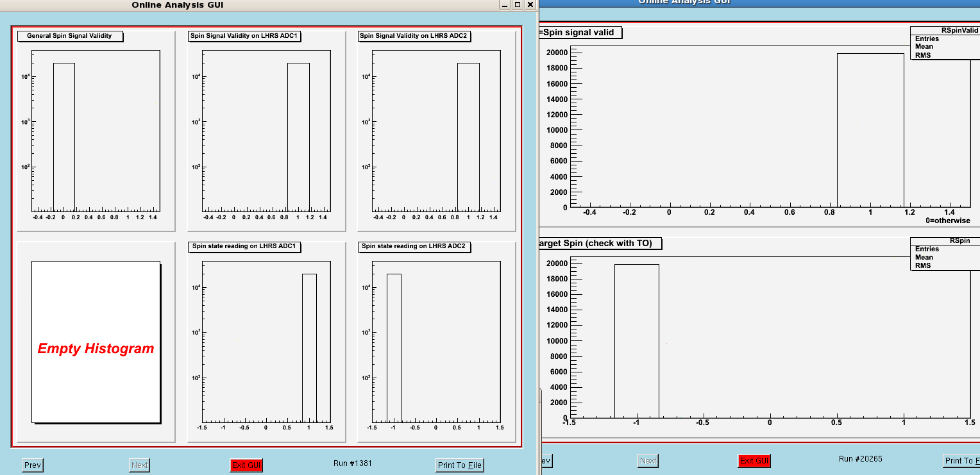
Task: Click Print To File in Run #1381 window
Action: pos(460,465)
